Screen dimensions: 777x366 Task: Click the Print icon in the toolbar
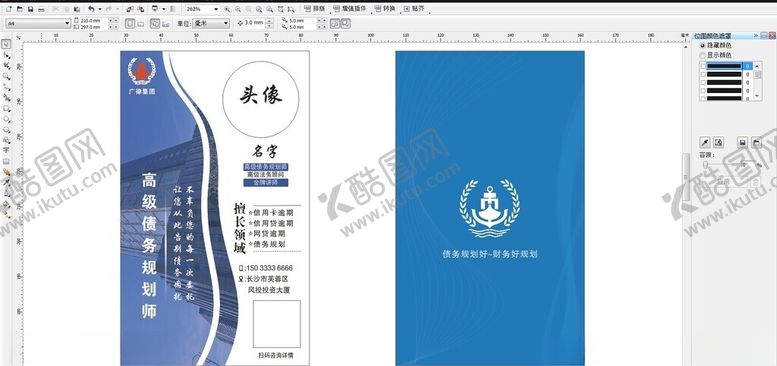tap(42, 9)
